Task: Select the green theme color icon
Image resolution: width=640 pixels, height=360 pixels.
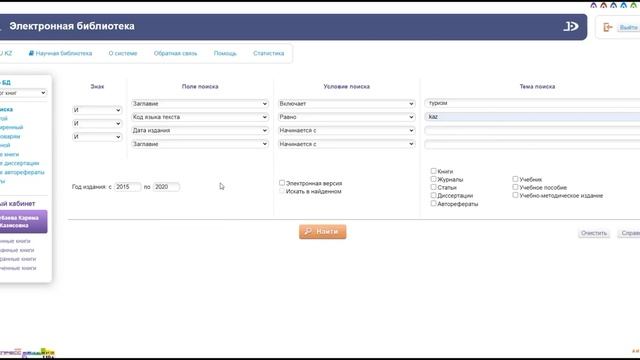Action: 633,5
